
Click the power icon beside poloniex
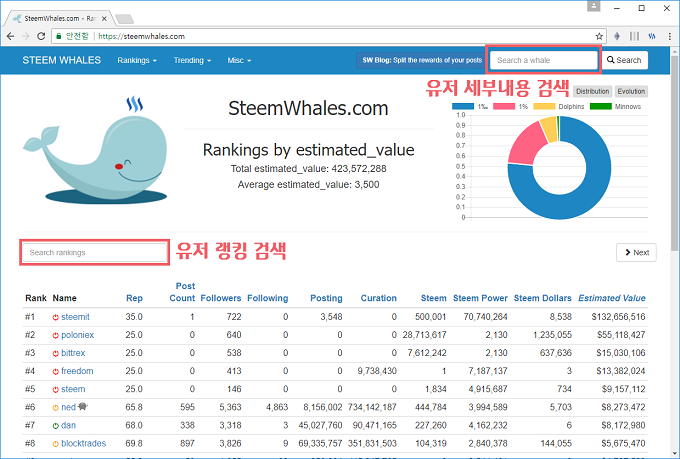(x=56, y=335)
